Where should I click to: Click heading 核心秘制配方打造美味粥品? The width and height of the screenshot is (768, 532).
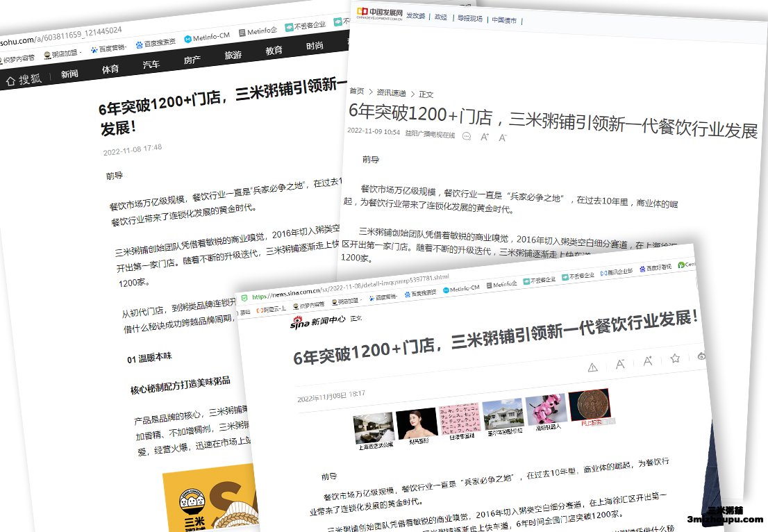pos(181,385)
